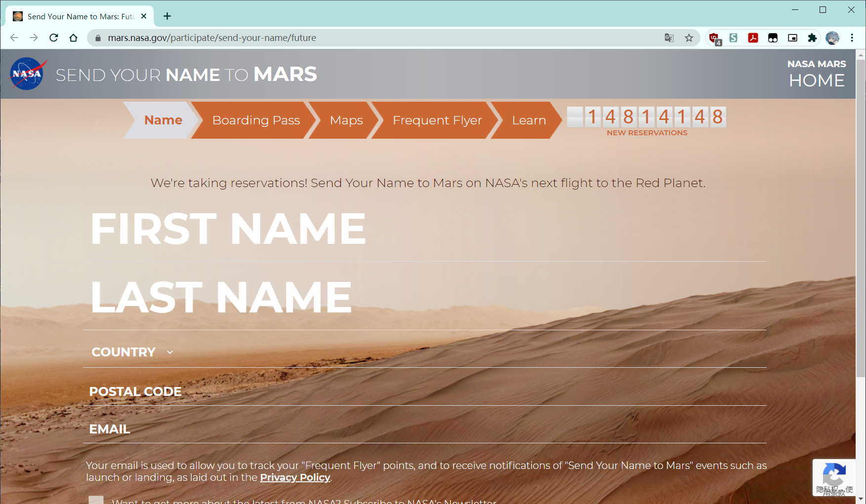Open the picture-in-picture extension
This screenshot has width=866, height=504.
792,38
